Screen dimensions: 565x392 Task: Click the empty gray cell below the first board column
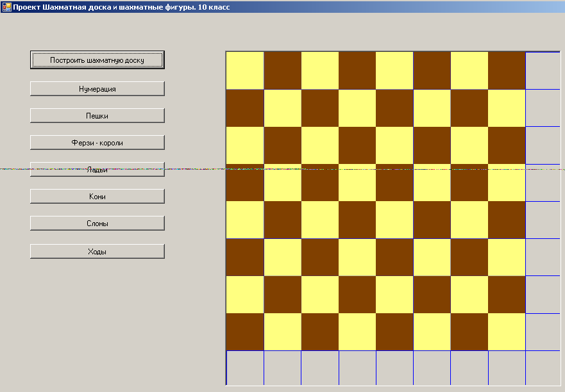coord(245,368)
